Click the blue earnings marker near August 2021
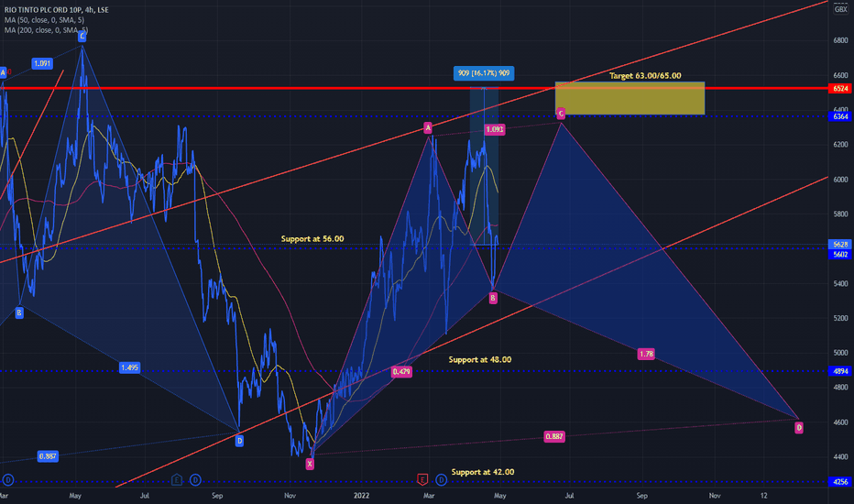Viewport: 854px width, 504px height. click(x=177, y=480)
